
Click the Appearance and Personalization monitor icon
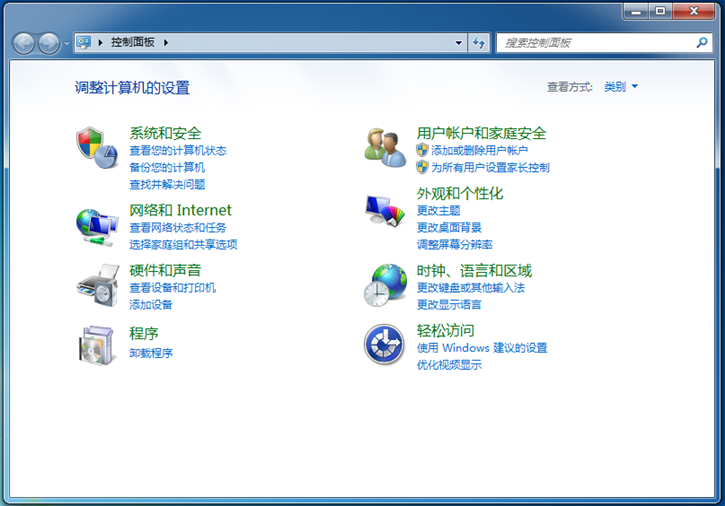pyautogui.click(x=385, y=208)
